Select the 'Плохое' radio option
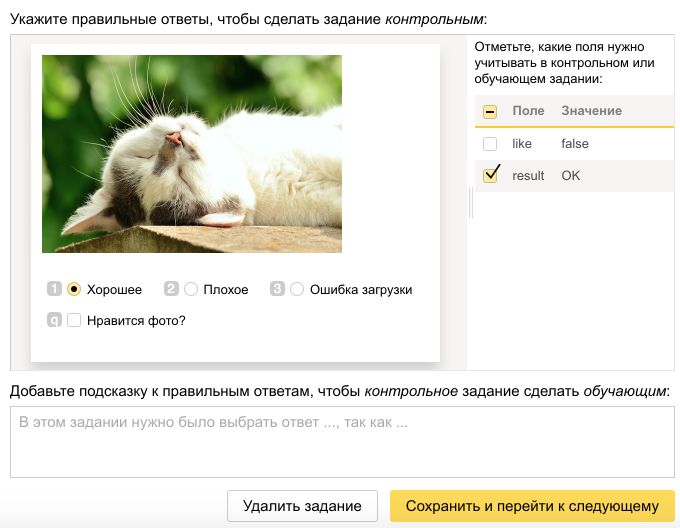The image size is (680, 528). pos(191,289)
